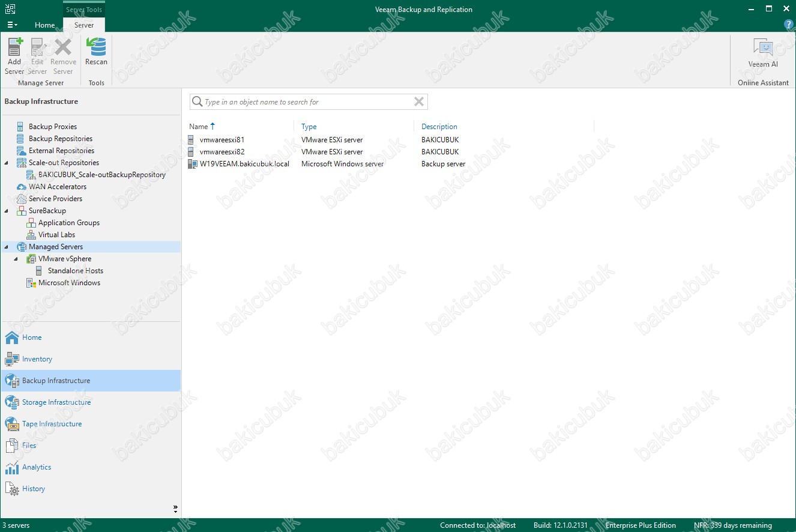The width and height of the screenshot is (796, 532).
Task: Click the Service Providers tree icon
Action: [x=22, y=199]
